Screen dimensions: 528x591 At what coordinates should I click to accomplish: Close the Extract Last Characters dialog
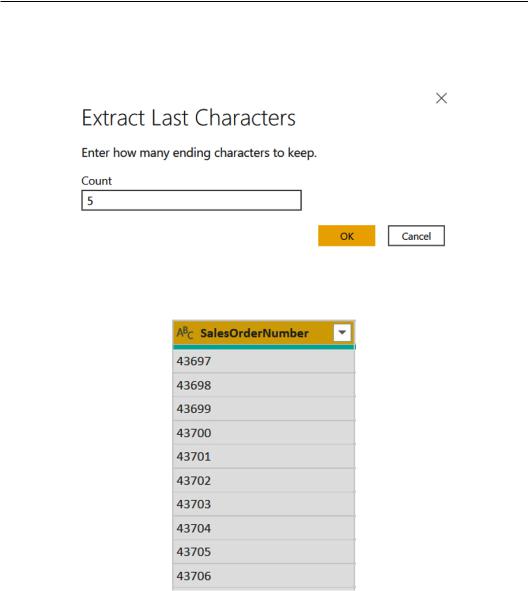pyautogui.click(x=441, y=98)
